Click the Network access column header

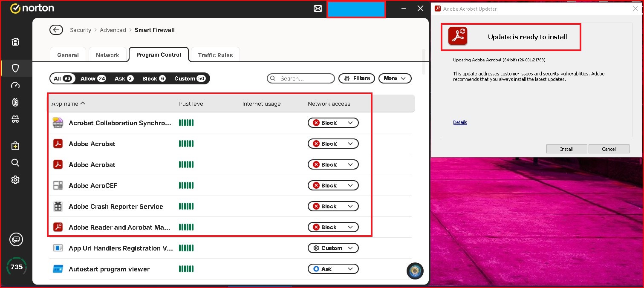(329, 104)
